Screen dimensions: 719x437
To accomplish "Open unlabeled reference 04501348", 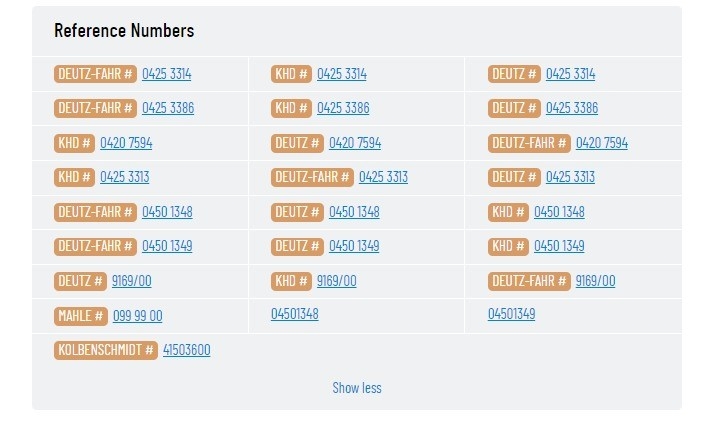I will 294,314.
